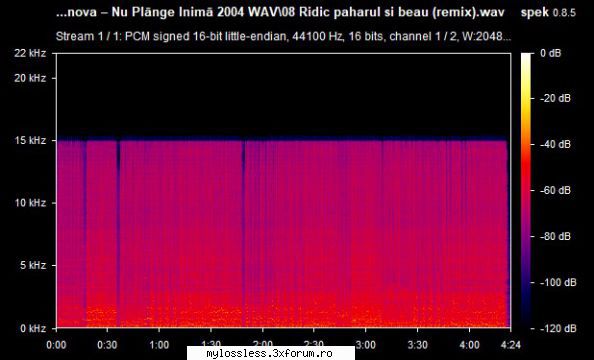Click the '3:00' time axis label

pyautogui.click(x=366, y=345)
